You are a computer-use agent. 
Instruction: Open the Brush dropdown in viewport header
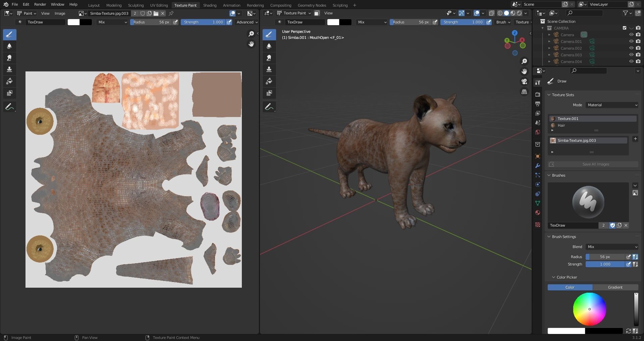coord(503,22)
